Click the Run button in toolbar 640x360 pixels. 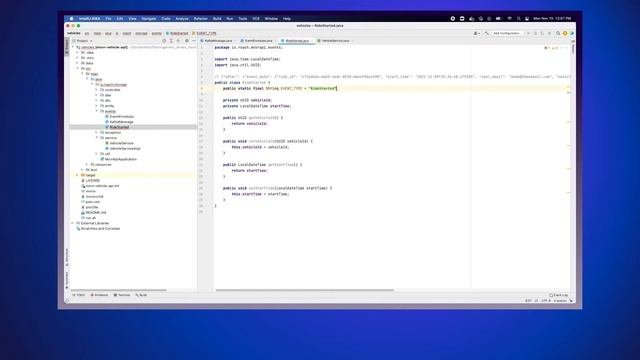528,33
